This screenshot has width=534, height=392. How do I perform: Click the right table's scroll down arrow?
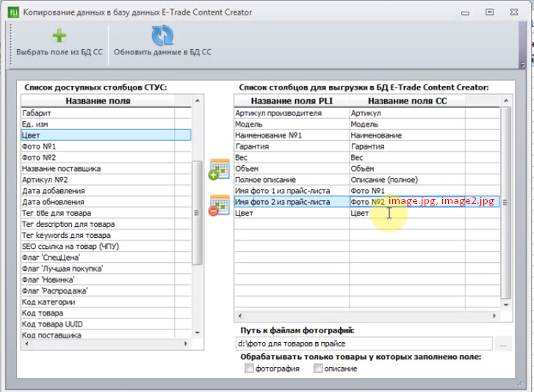coord(506,305)
